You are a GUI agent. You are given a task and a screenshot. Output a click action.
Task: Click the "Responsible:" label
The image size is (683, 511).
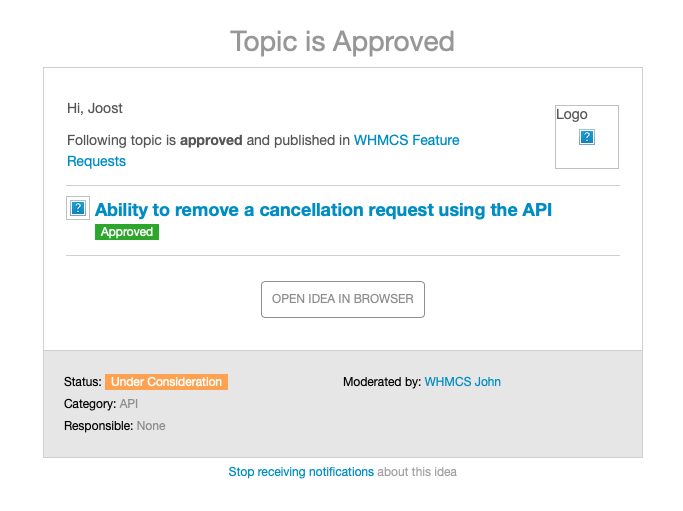98,426
